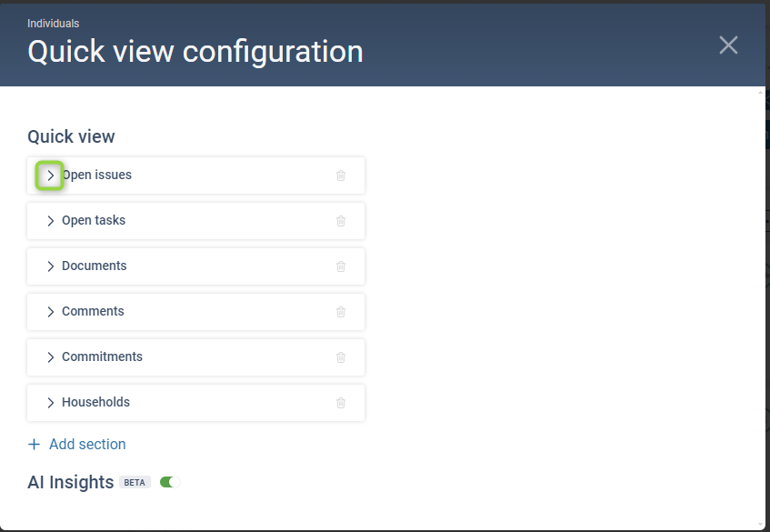The width and height of the screenshot is (770, 532).
Task: Click the dialog's vertical scrollbar up arrow
Action: (761, 93)
